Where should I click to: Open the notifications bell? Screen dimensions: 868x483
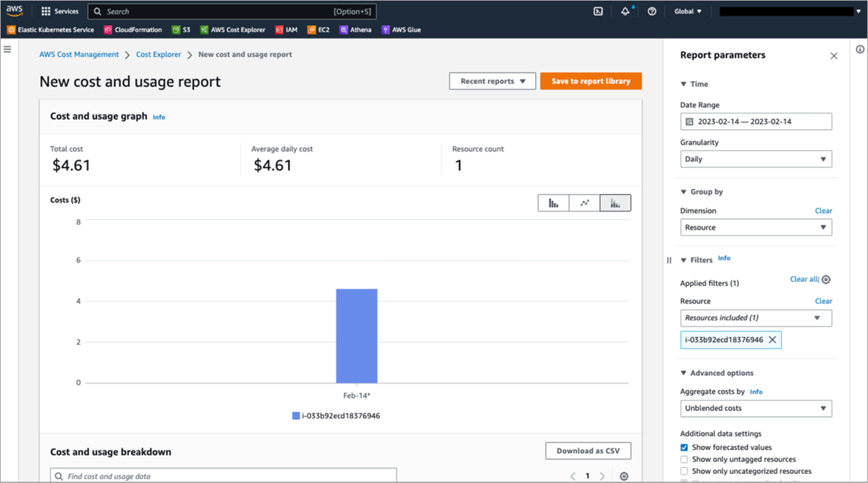point(625,11)
